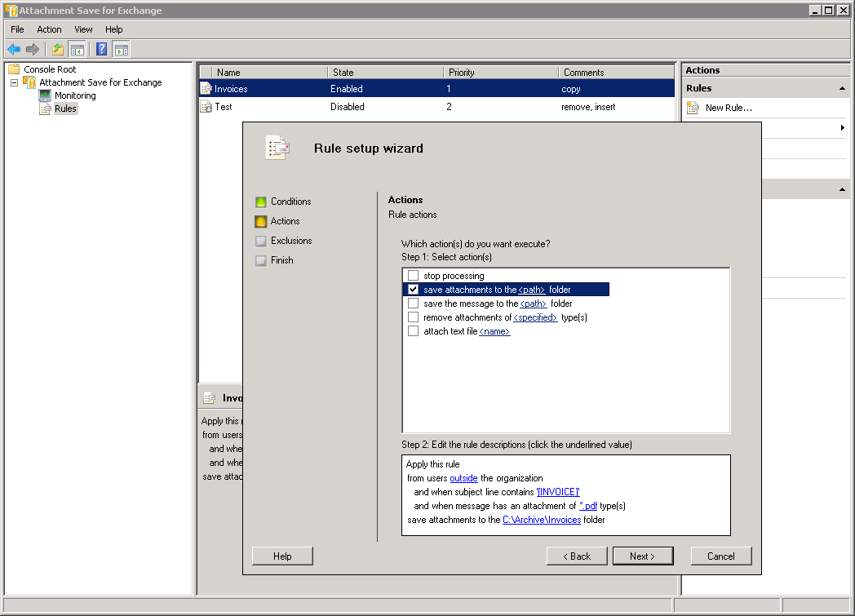This screenshot has height=616, width=855.
Task: Uncheck save attachments to the path folder
Action: tap(414, 290)
